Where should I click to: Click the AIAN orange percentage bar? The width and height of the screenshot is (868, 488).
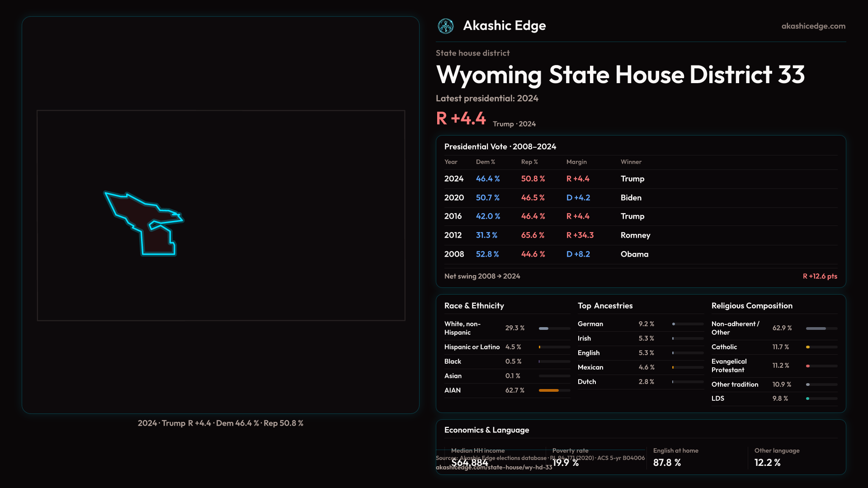tap(548, 390)
